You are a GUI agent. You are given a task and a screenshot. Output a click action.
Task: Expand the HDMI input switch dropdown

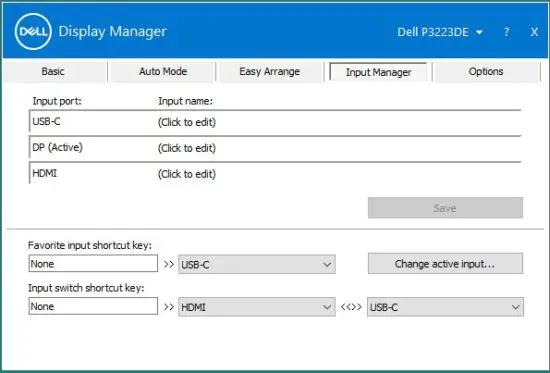[x=257, y=307]
